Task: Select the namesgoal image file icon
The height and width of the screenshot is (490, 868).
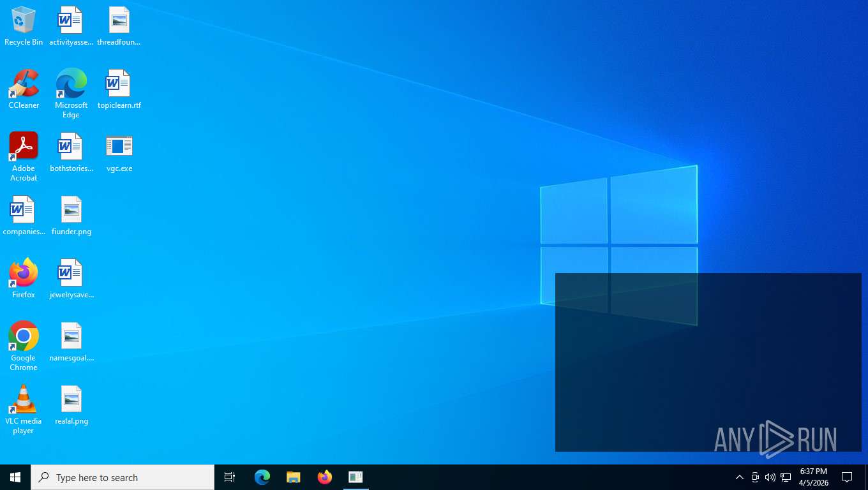Action: click(71, 343)
